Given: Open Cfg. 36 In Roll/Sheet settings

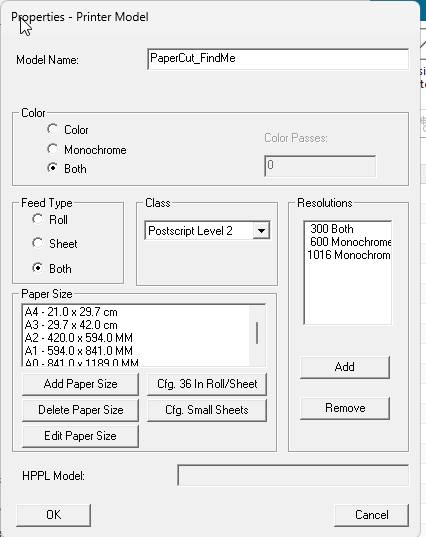Looking at the screenshot, I should (x=207, y=384).
